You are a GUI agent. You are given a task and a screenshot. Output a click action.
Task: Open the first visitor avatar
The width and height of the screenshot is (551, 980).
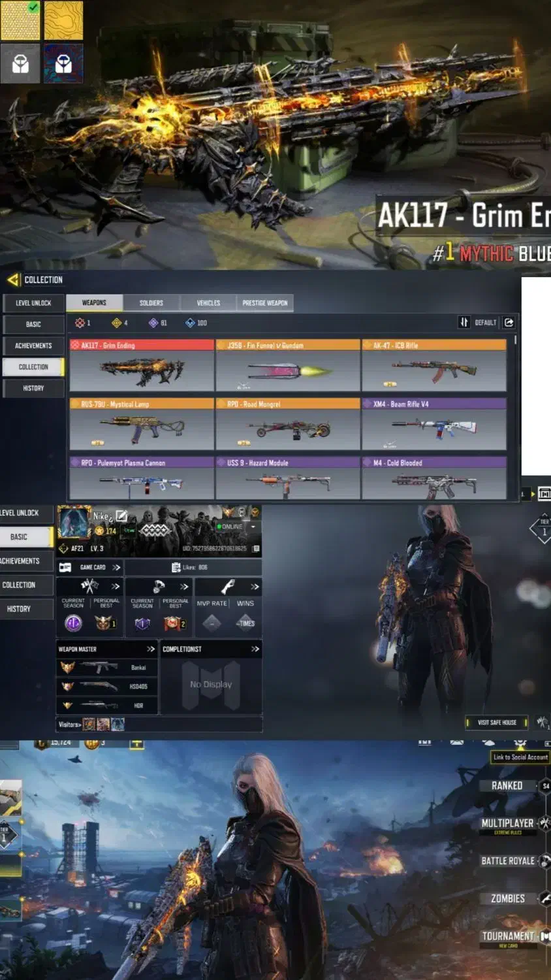click(x=89, y=724)
